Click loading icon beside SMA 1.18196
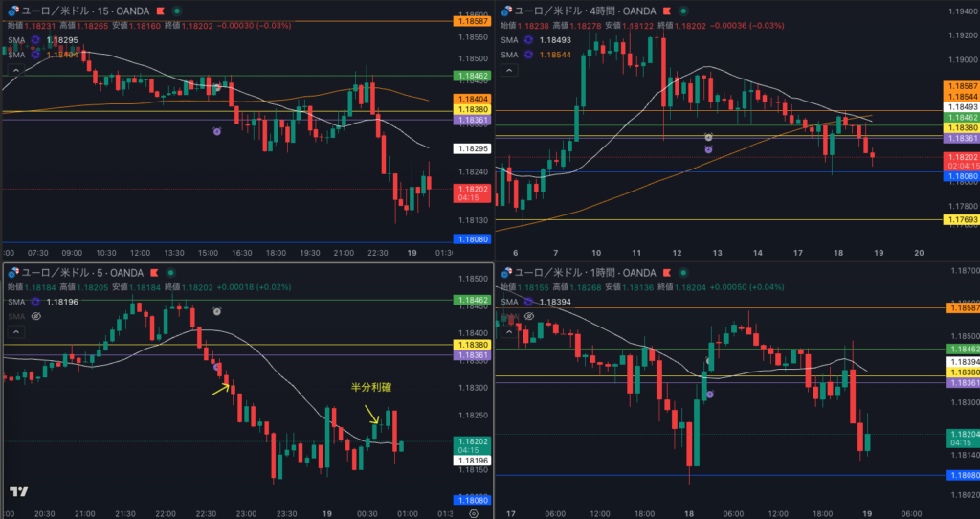This screenshot has height=519, width=980. tap(35, 302)
